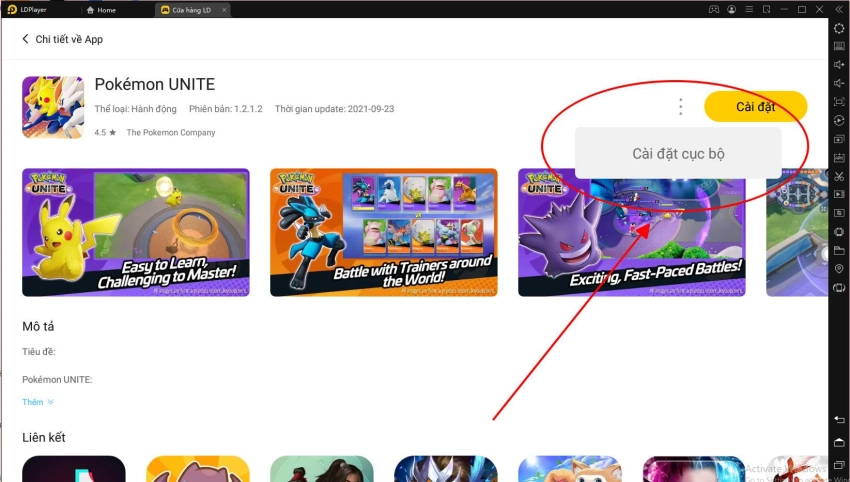
Task: Click the Pokémon UNITE title text
Action: [x=155, y=84]
